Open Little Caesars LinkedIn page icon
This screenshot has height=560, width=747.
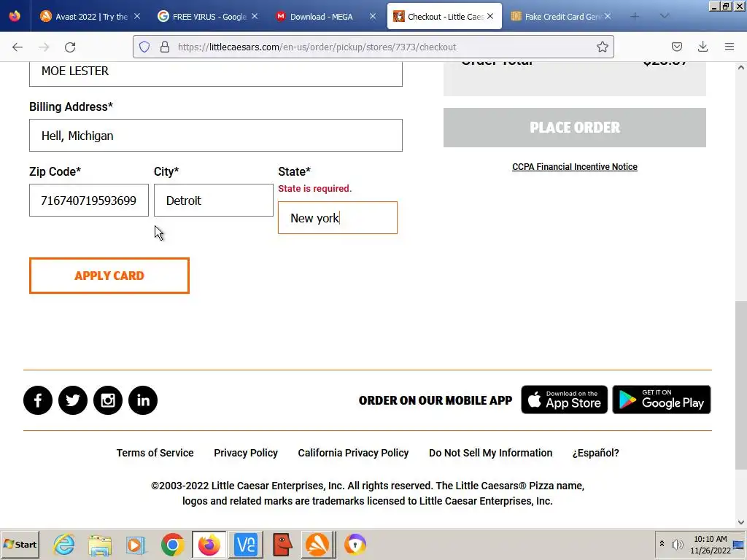[x=143, y=400]
